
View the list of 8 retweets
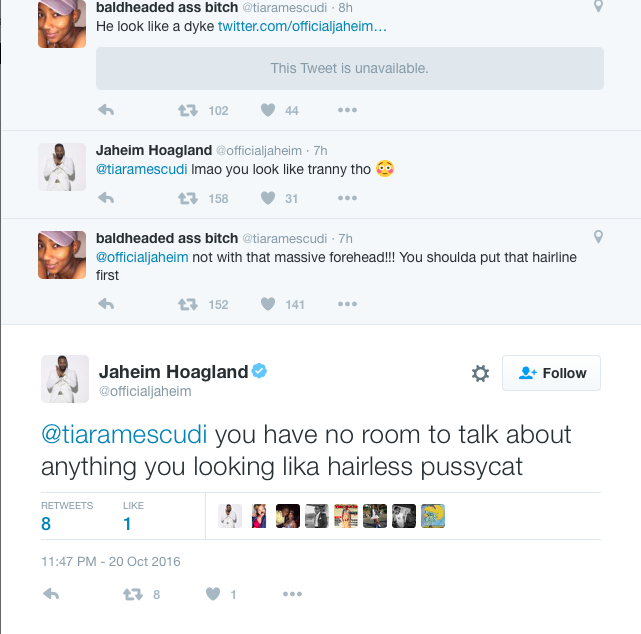click(x=66, y=515)
